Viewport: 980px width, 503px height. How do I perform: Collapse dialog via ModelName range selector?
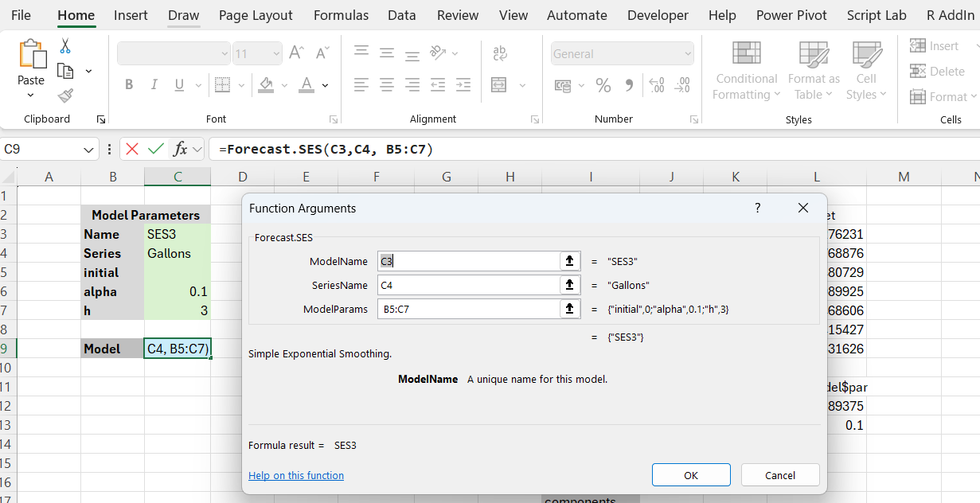point(570,261)
